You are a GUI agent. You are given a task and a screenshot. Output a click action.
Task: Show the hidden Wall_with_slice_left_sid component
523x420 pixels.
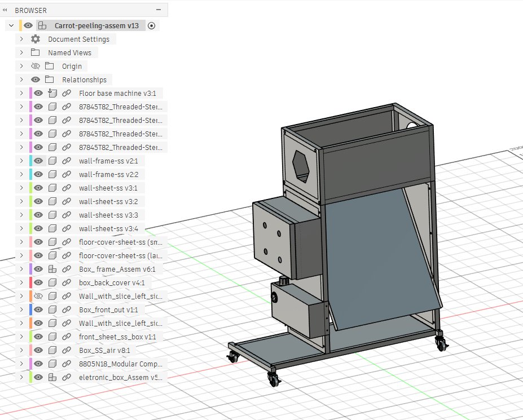[x=38, y=296]
